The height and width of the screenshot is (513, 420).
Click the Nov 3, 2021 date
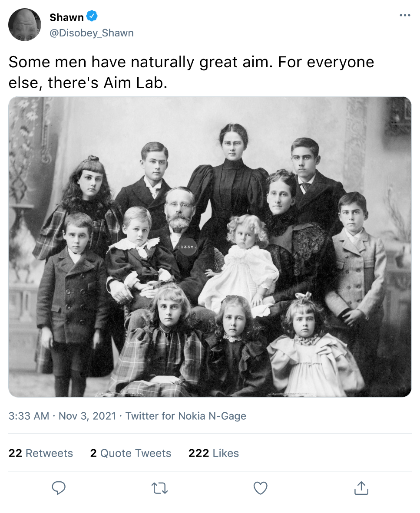(87, 416)
